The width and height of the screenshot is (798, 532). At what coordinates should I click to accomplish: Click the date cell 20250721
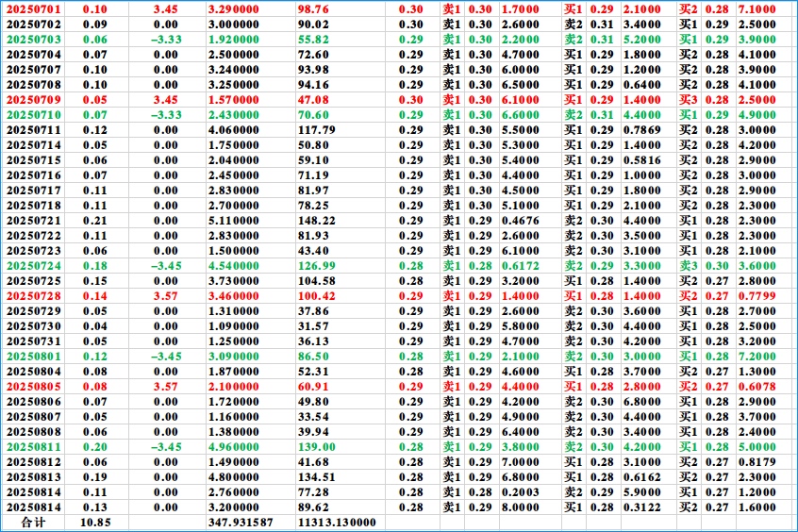pos(34,221)
